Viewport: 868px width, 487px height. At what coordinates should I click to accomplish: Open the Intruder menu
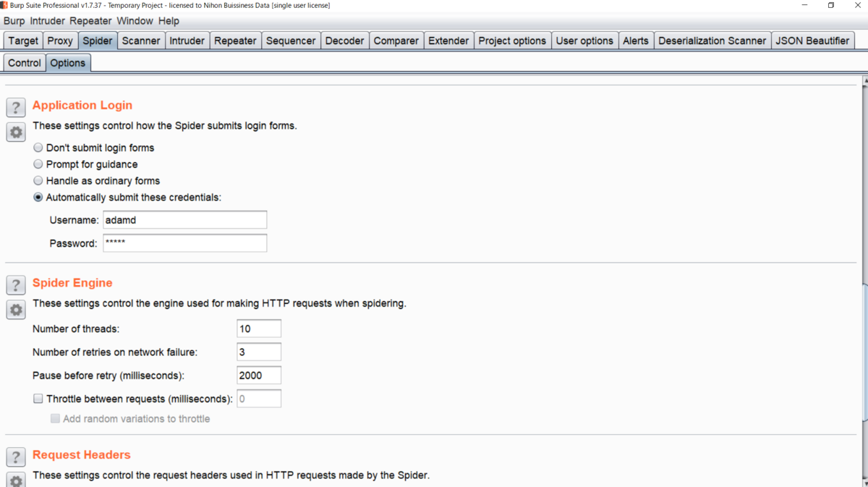[x=47, y=21]
